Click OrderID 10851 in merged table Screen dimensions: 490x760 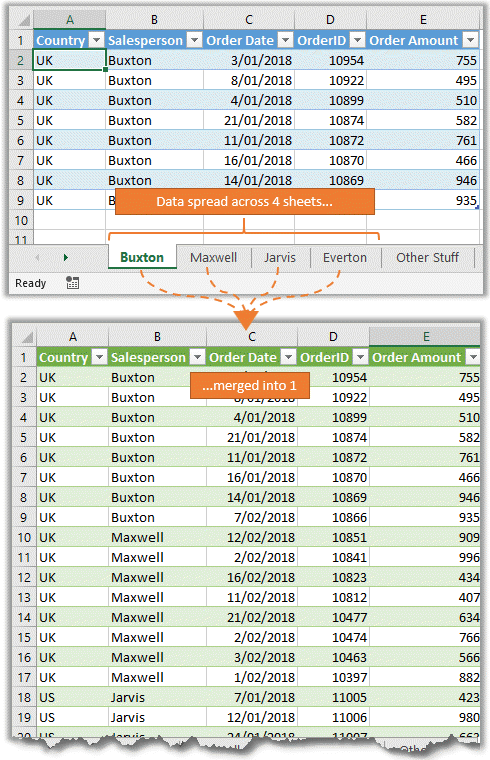click(x=333, y=538)
